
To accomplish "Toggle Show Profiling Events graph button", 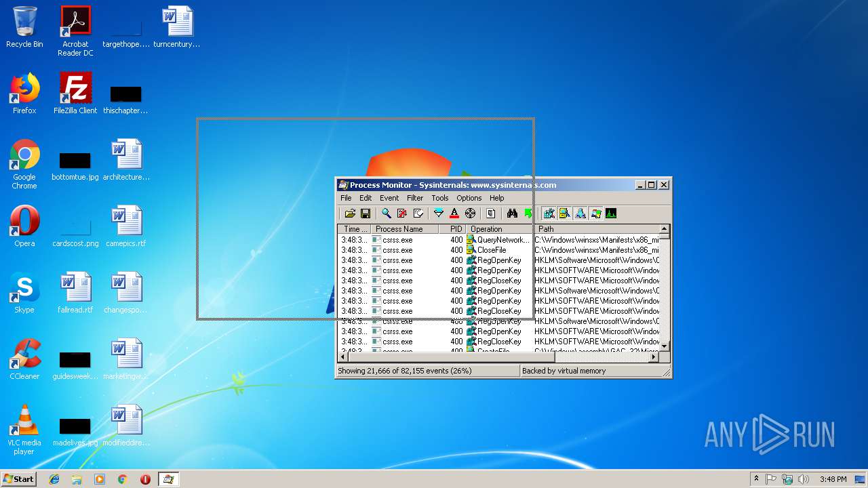I will click(x=611, y=213).
